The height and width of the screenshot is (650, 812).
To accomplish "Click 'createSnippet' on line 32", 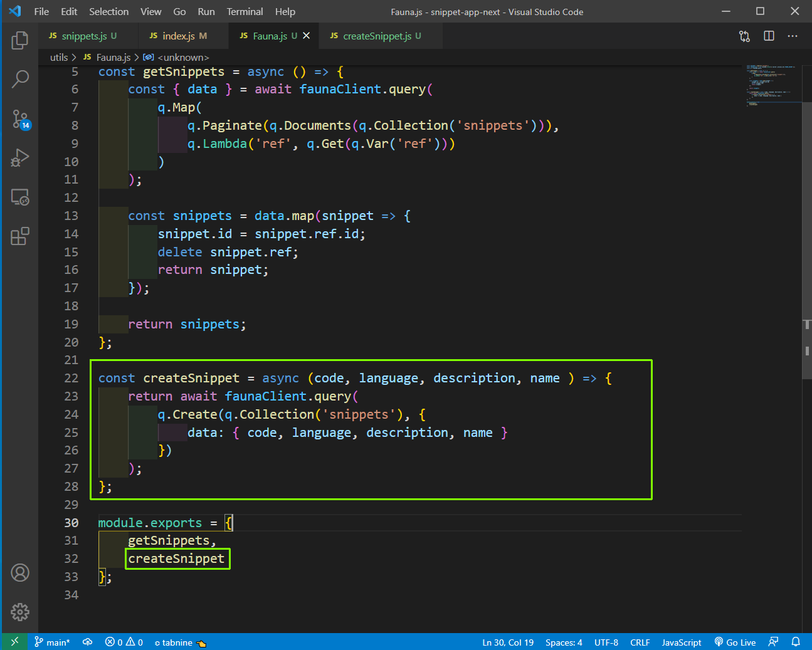I will 176,558.
